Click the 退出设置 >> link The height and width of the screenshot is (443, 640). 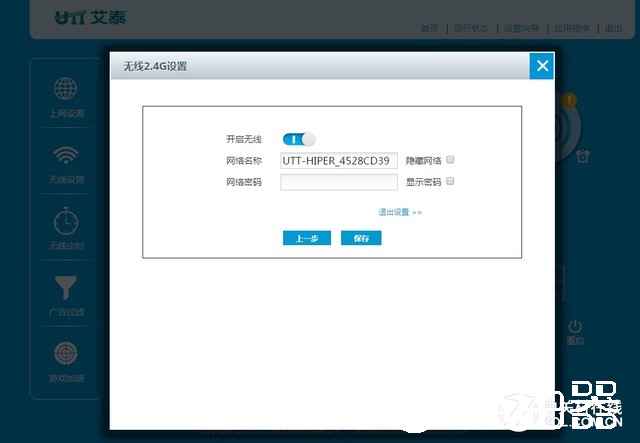[400, 212]
